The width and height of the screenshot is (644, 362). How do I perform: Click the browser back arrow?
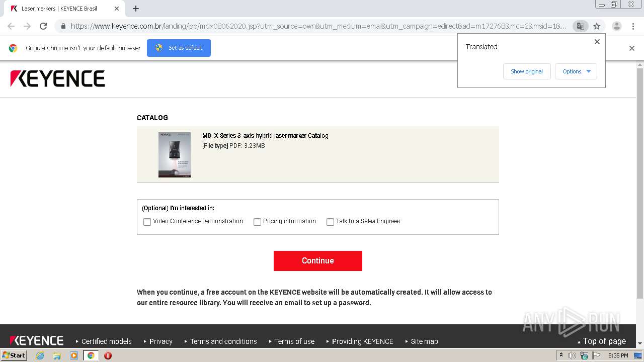11,26
